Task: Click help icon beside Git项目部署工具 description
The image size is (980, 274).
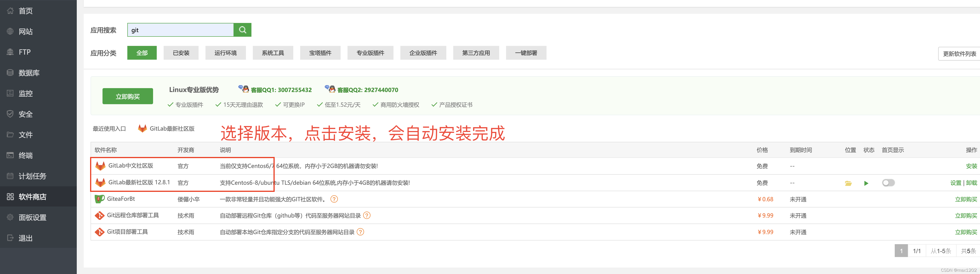Action: click(360, 232)
